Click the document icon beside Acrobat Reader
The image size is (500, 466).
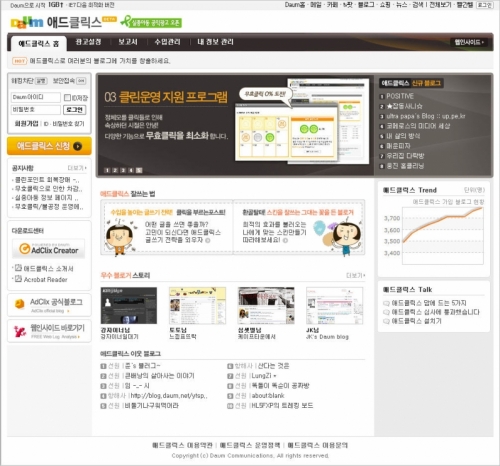pos(18,279)
